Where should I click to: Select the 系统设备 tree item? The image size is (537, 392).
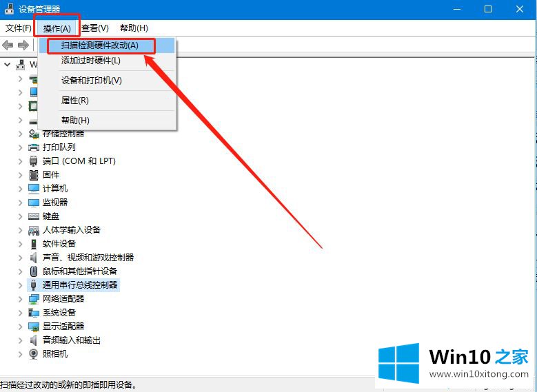coord(59,313)
